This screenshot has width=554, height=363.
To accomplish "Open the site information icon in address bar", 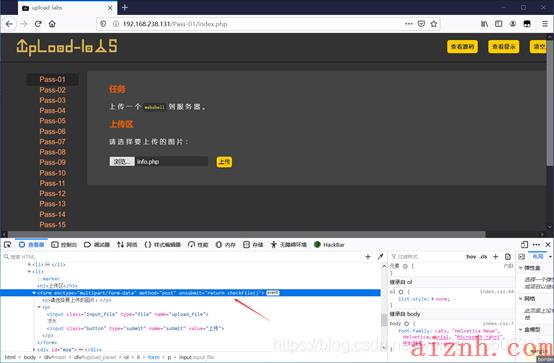I will click(116, 24).
